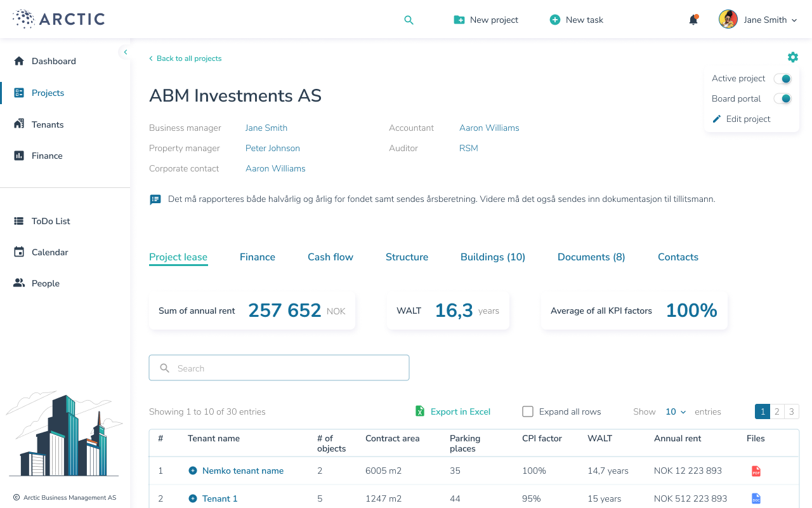Switch to the Cash flow tab
This screenshot has height=508, width=812.
[331, 257]
